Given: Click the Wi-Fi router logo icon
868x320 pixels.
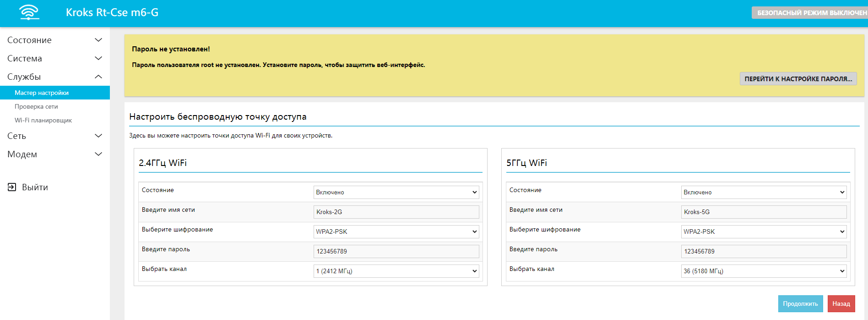Looking at the screenshot, I should [x=29, y=12].
